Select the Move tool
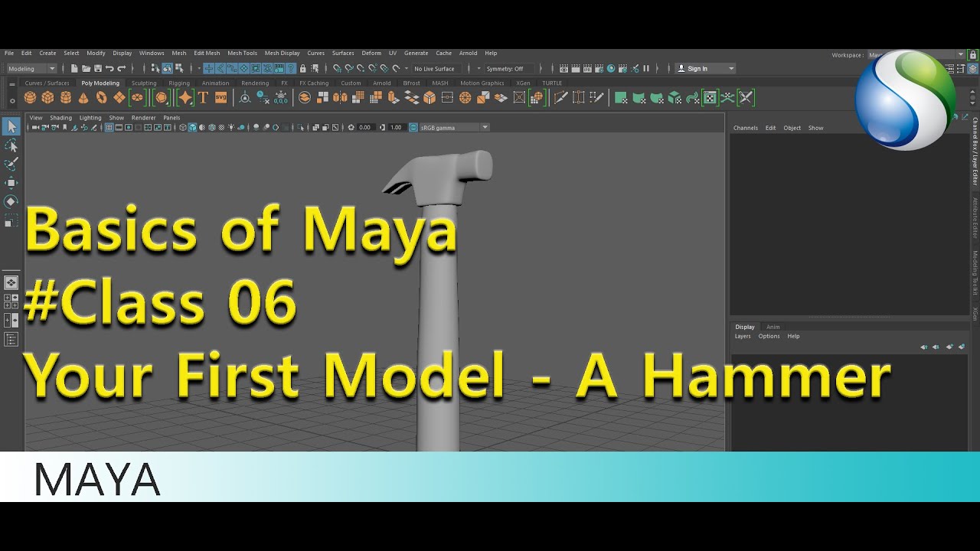Viewport: 980px width, 551px height. [11, 182]
